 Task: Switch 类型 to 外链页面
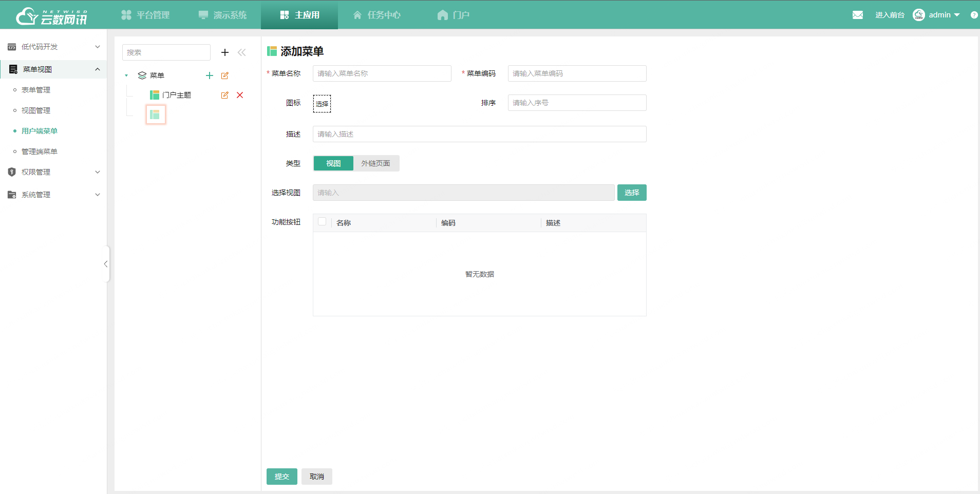376,163
